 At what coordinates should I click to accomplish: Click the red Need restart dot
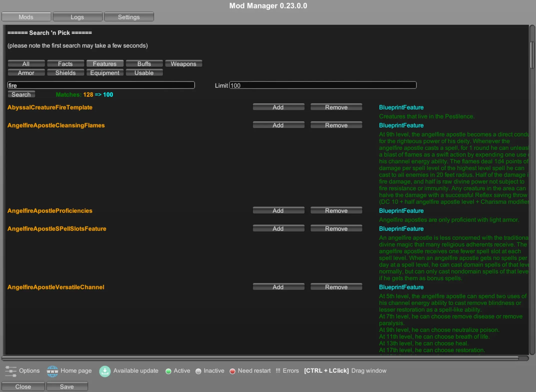(x=232, y=371)
